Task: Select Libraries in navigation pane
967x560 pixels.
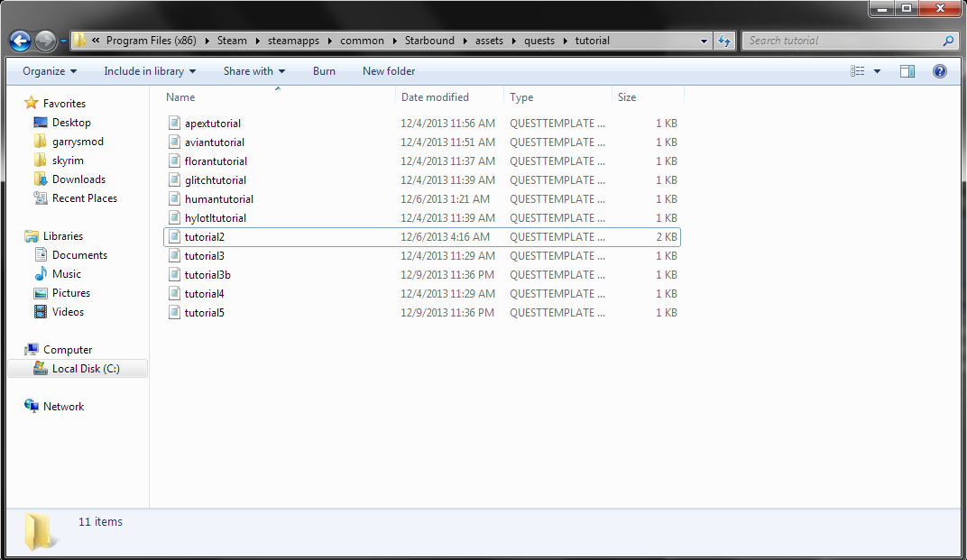Action: [63, 236]
